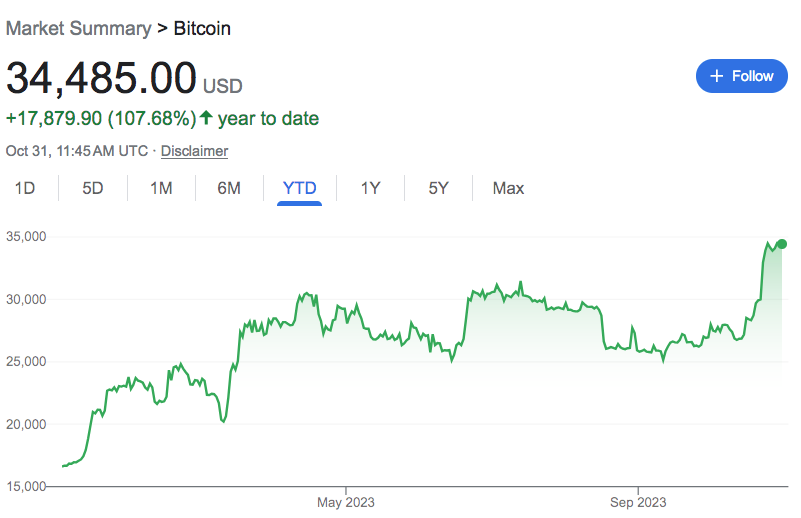Select the YTD range tab
This screenshot has width=801, height=518.
(x=299, y=188)
